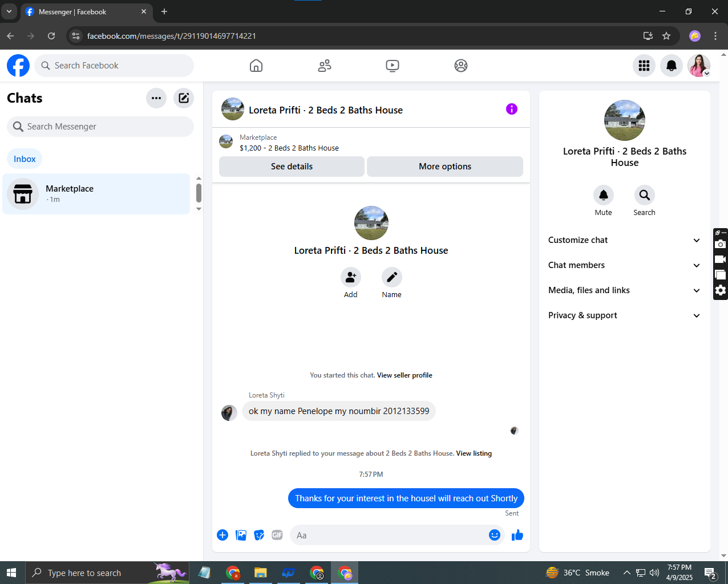Screen dimensions: 728x584
Task: Open Windows notification center icon
Action: coord(710,573)
